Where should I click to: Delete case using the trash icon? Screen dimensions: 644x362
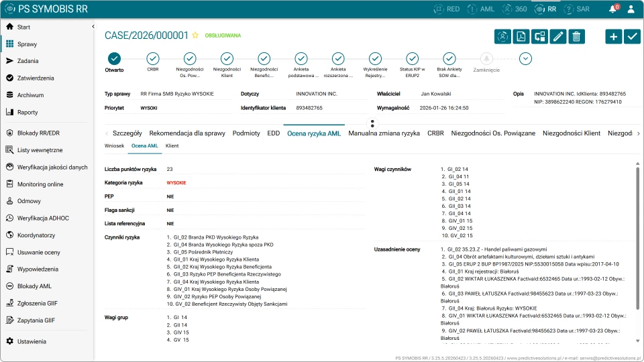point(576,36)
